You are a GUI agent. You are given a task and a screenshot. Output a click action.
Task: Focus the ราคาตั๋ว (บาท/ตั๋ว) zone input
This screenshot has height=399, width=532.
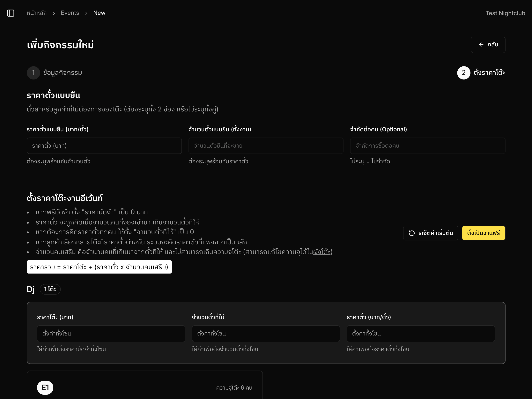click(420, 334)
